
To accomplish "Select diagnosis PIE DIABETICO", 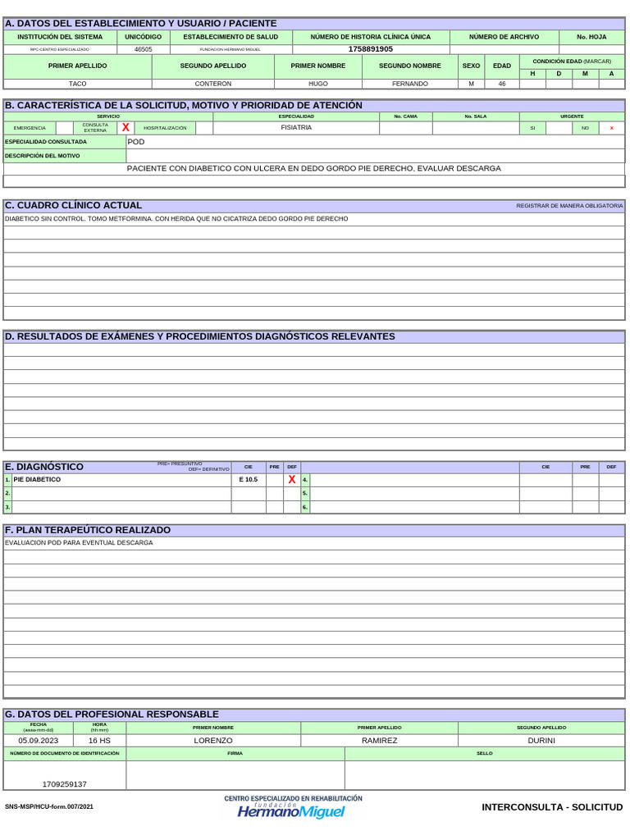I will tap(37, 480).
